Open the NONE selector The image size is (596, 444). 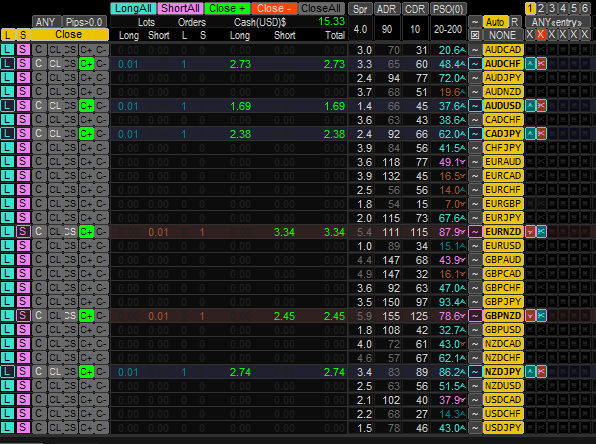point(502,35)
